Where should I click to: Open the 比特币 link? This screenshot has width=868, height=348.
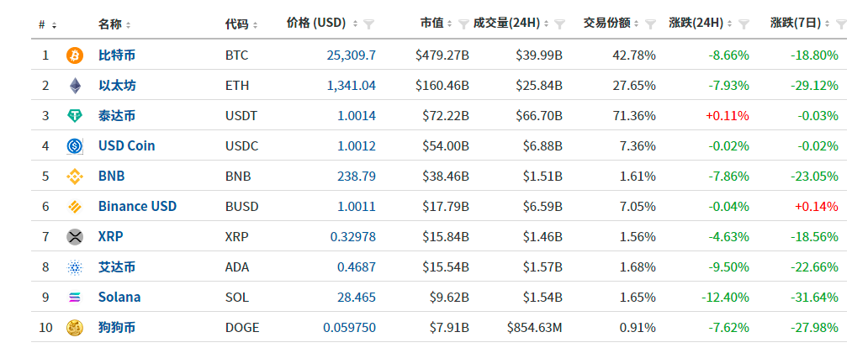click(117, 55)
